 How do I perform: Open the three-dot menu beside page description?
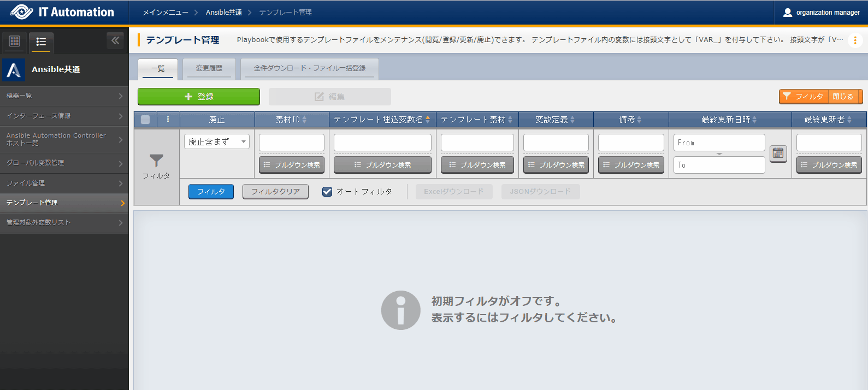[855, 40]
